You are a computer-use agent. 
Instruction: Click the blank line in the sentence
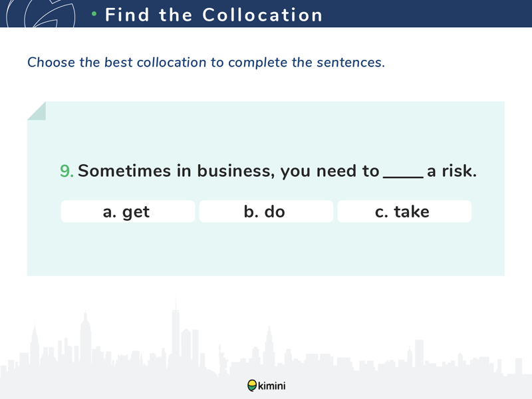[403, 173]
